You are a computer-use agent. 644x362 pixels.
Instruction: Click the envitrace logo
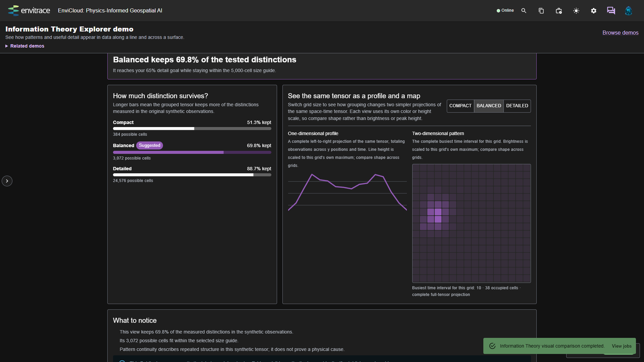click(x=29, y=10)
